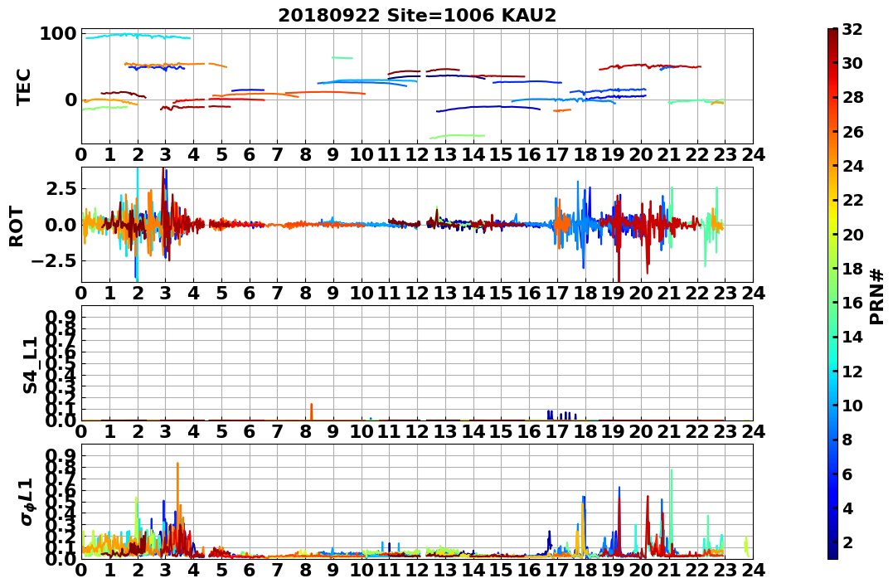The image size is (893, 588).
Task: Click the cyan TEC trace near 100
Action: [x=138, y=36]
